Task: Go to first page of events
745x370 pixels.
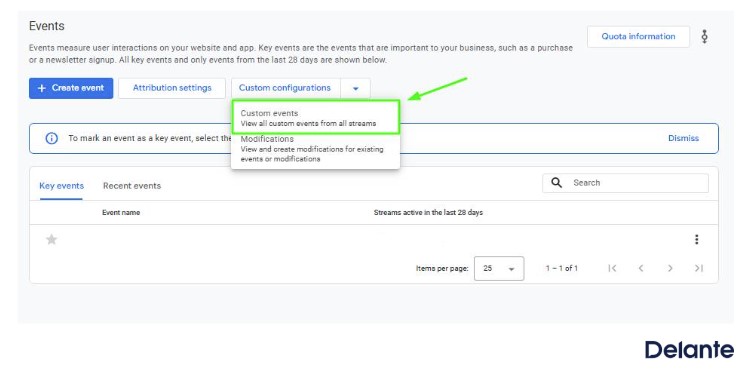Action: [612, 268]
